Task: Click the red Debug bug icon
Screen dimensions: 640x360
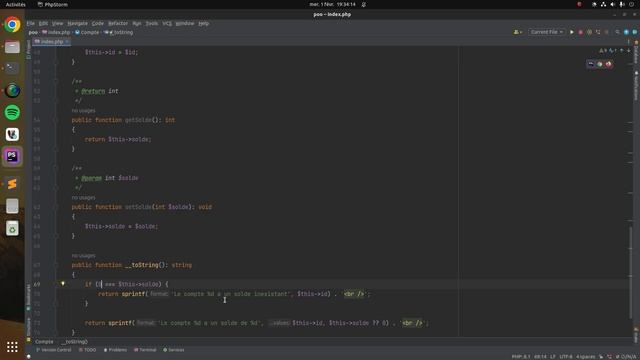Action: 580,32
